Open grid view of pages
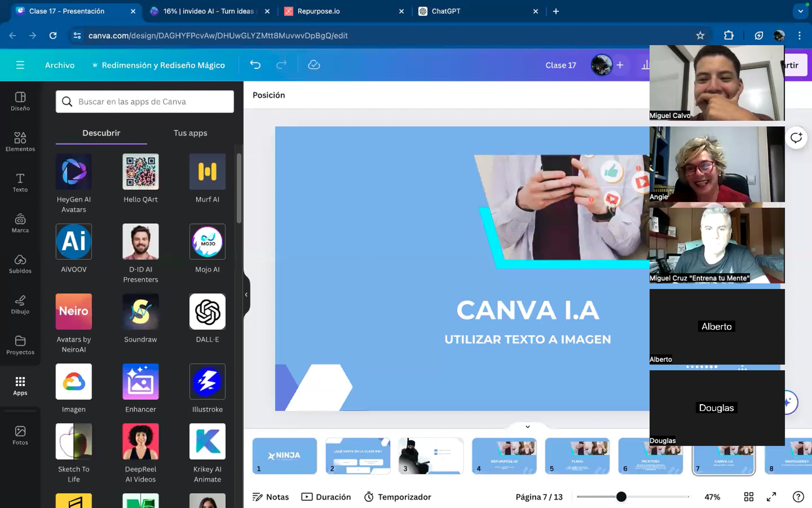 click(748, 497)
